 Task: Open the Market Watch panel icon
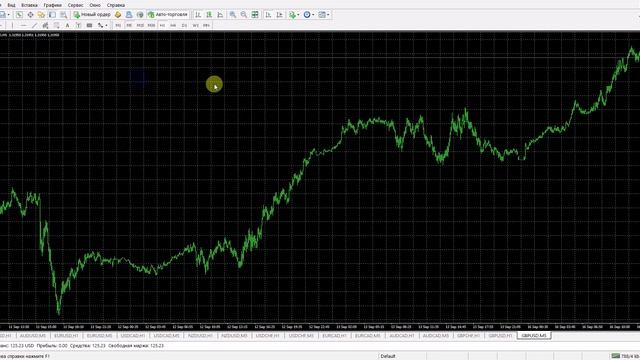19,15
